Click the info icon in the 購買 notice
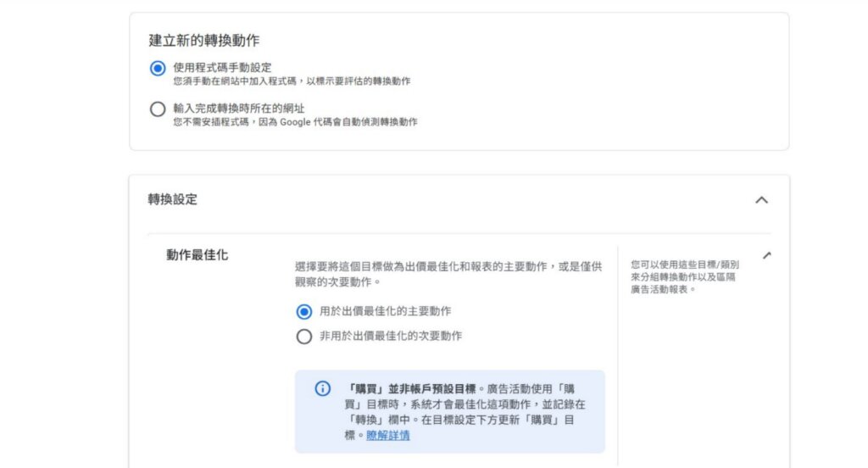Image resolution: width=868 pixels, height=468 pixels. [x=322, y=389]
